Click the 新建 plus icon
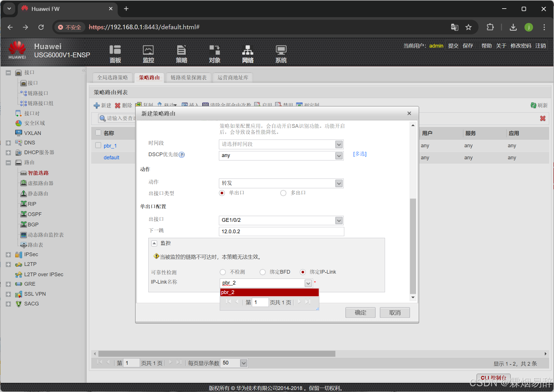 [x=97, y=105]
